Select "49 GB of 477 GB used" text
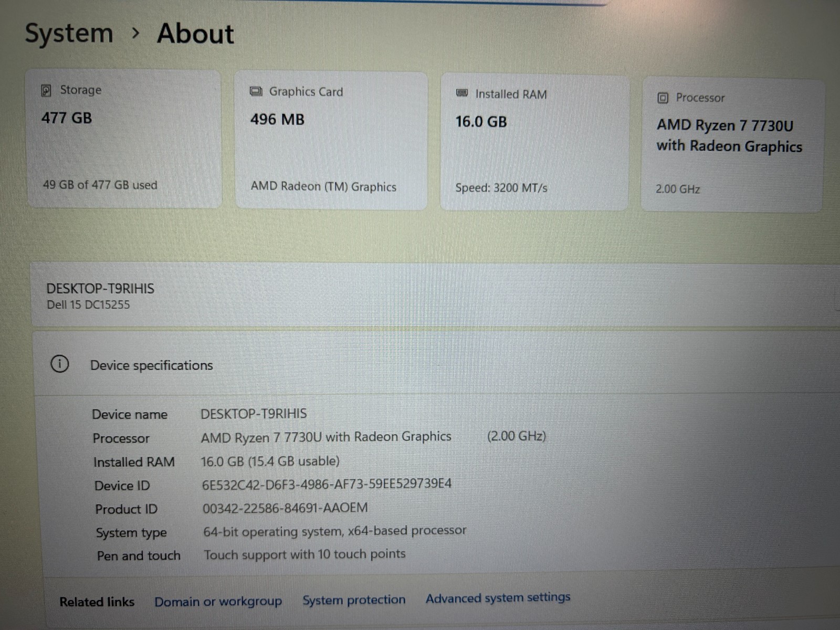840x630 pixels. (100, 185)
